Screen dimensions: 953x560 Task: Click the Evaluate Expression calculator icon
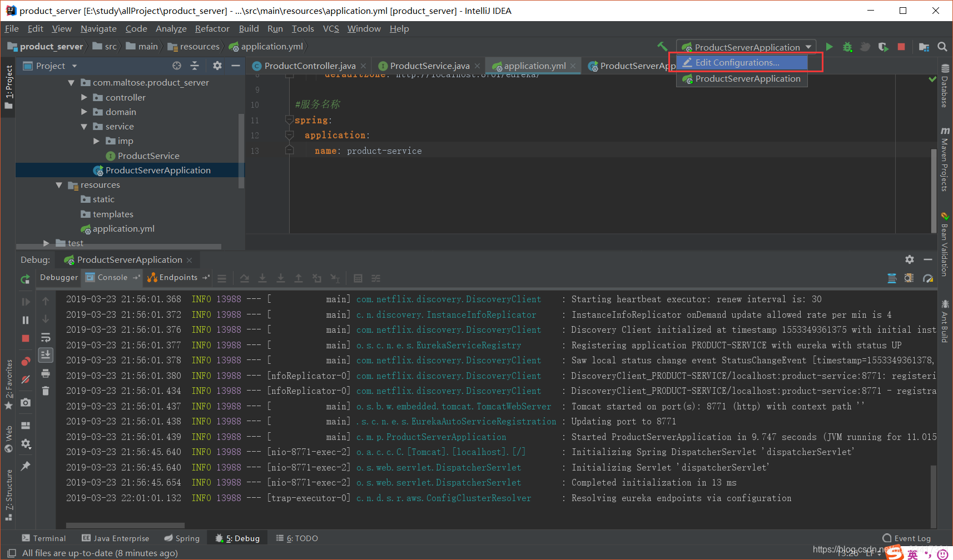point(358,278)
